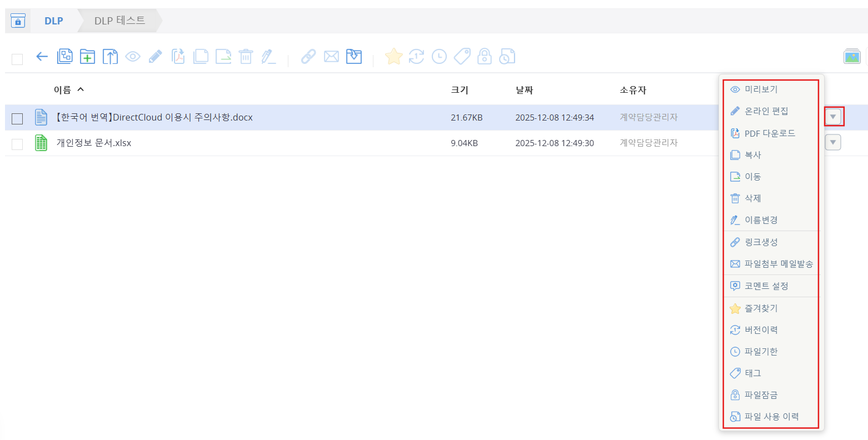Check the DirectCloud 이용시 주의사항.docx checkbox

click(x=17, y=118)
